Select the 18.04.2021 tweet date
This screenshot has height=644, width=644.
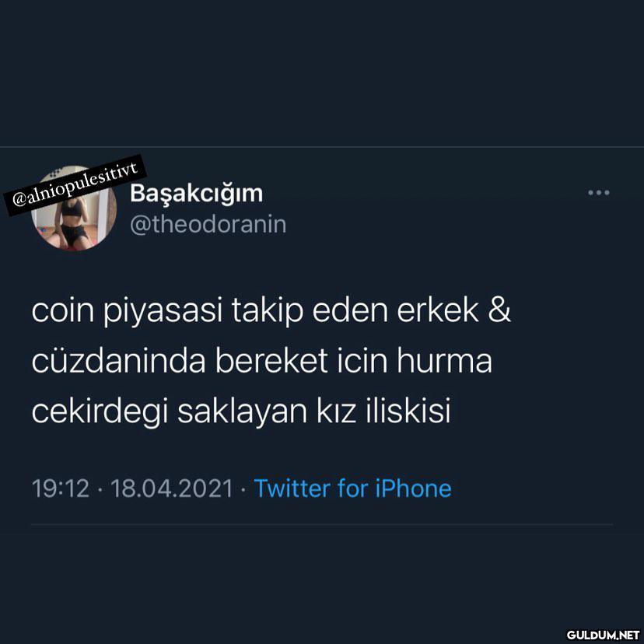(172, 488)
